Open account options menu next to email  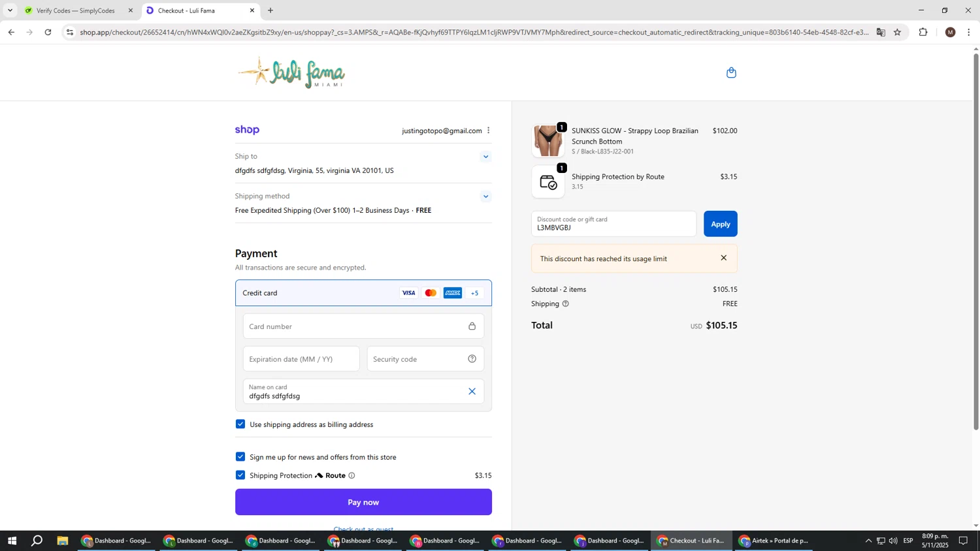pyautogui.click(x=488, y=131)
